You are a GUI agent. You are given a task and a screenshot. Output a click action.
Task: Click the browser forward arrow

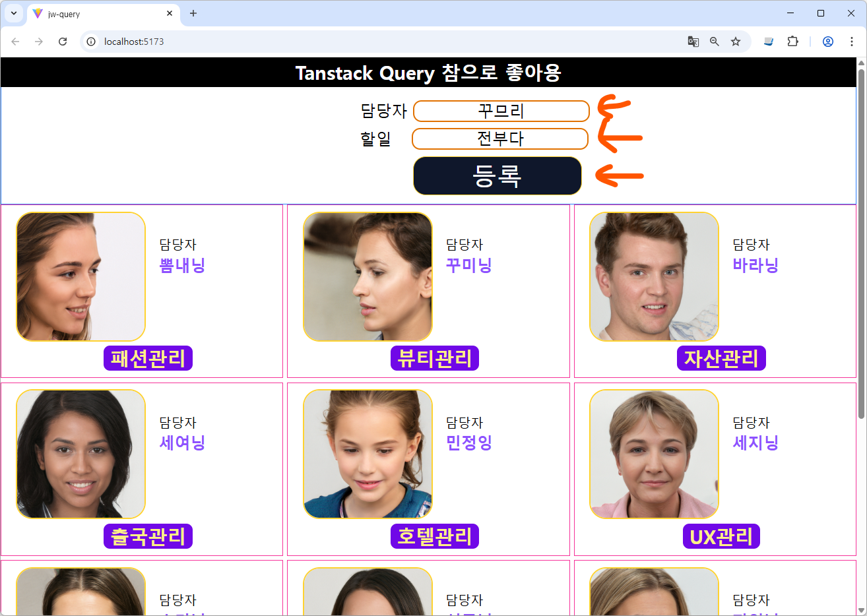[x=39, y=42]
